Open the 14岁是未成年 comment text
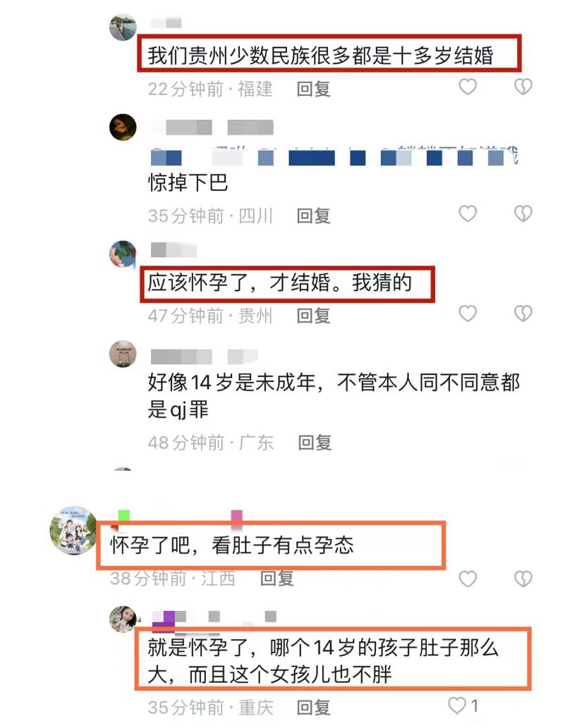 click(334, 396)
